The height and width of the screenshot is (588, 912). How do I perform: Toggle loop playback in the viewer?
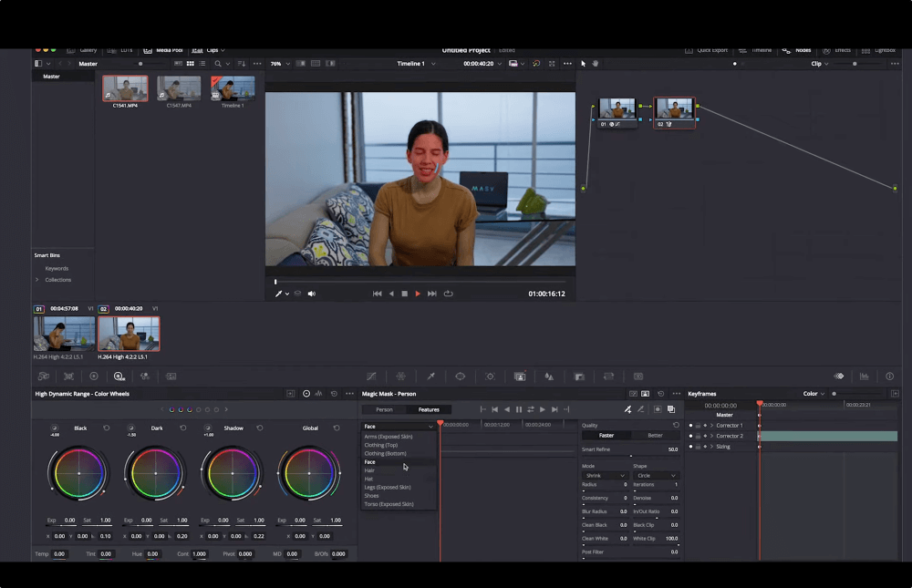click(448, 294)
